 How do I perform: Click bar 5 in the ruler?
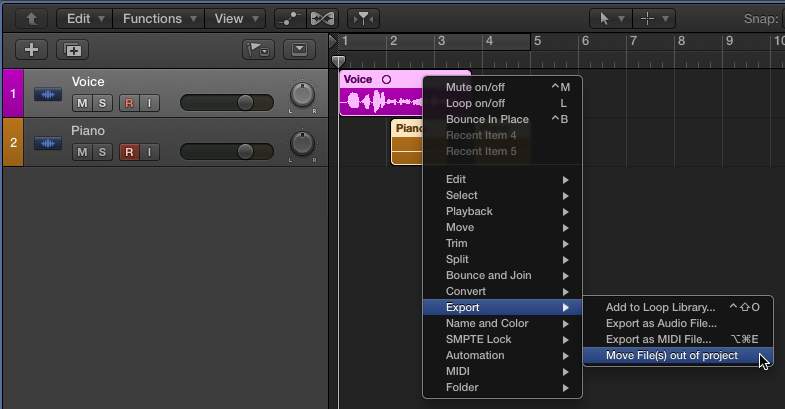537,41
